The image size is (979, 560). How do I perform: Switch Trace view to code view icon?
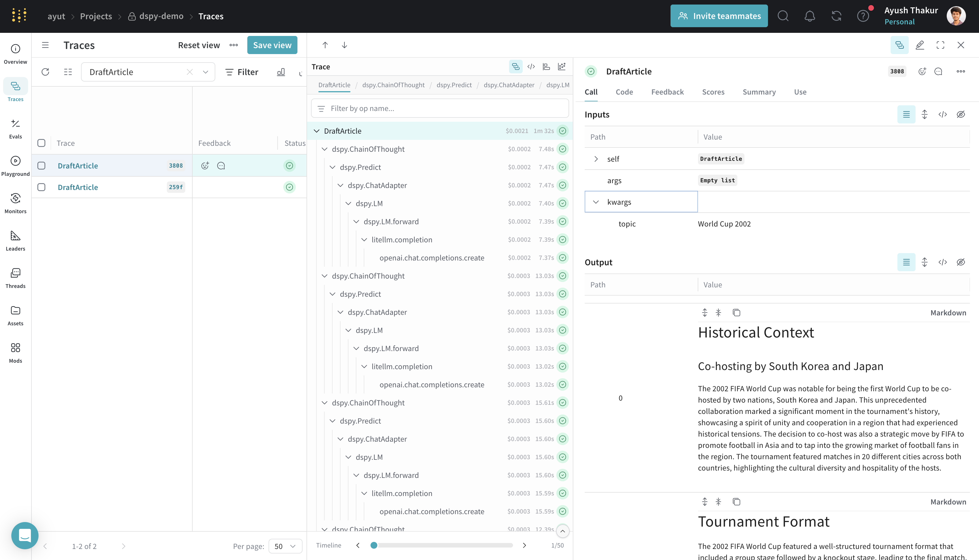531,67
